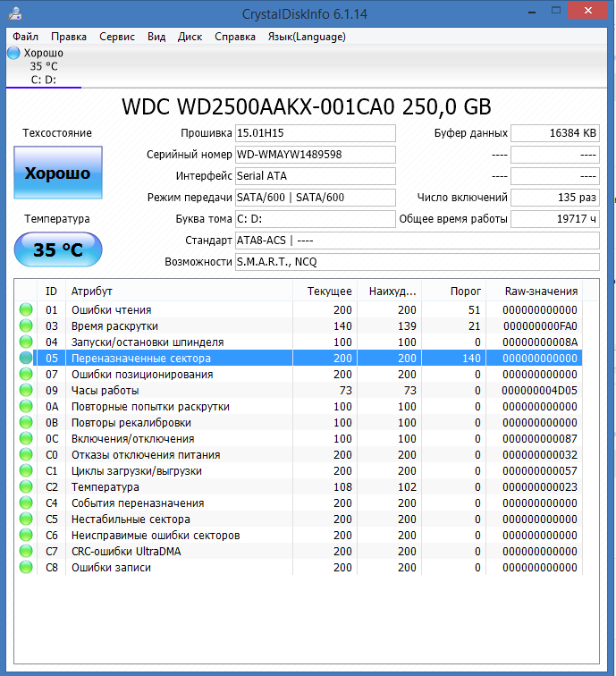Click status icon for Повторные попытки раскрутки
This screenshot has height=676, width=616.
tap(26, 406)
